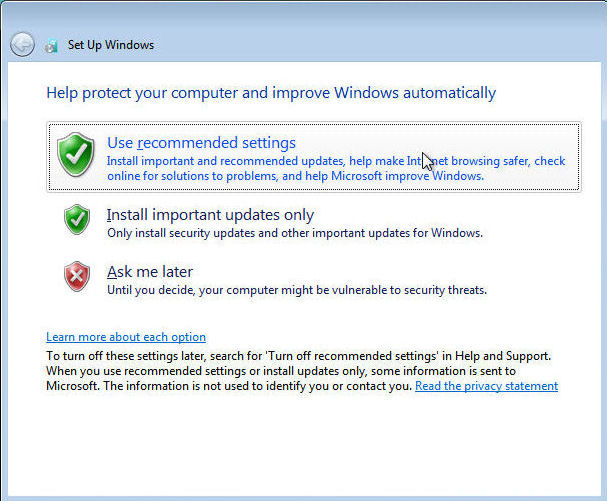Click the 'To turn off these settings later' paragraph
The width and height of the screenshot is (607, 501).
coord(300,370)
